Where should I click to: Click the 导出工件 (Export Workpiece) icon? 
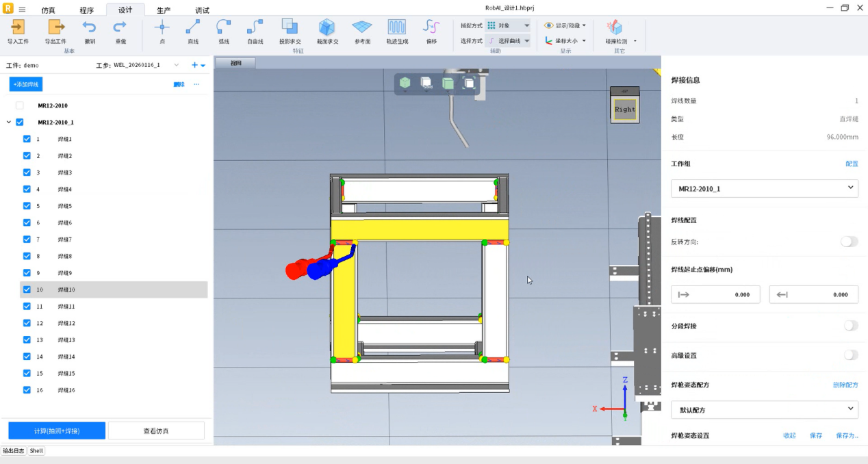pyautogui.click(x=55, y=27)
